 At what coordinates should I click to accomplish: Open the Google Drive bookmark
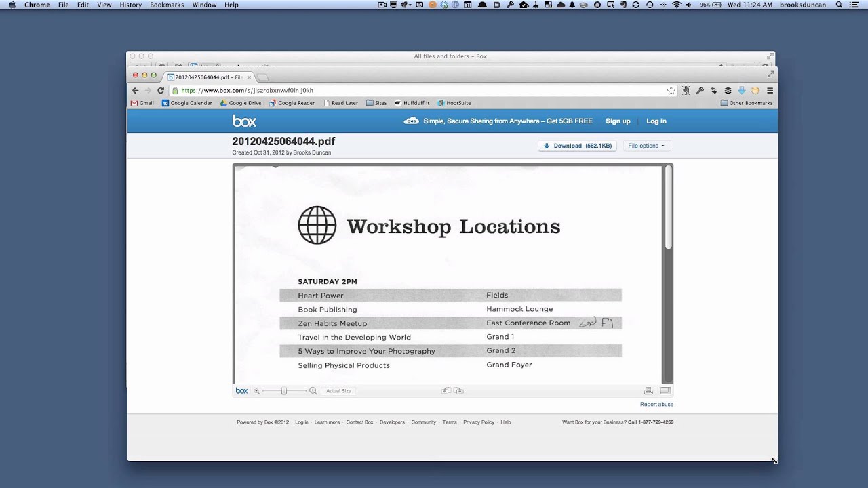(x=241, y=103)
